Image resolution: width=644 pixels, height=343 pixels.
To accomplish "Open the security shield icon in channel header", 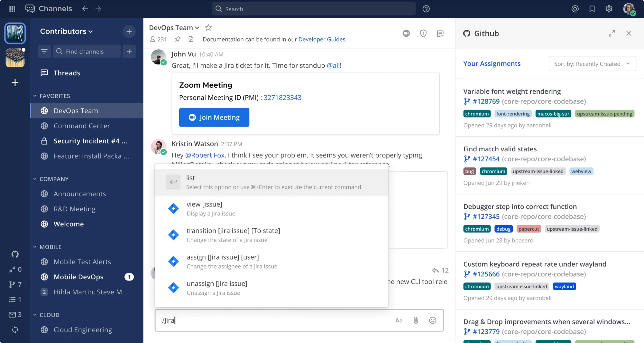I will (423, 33).
